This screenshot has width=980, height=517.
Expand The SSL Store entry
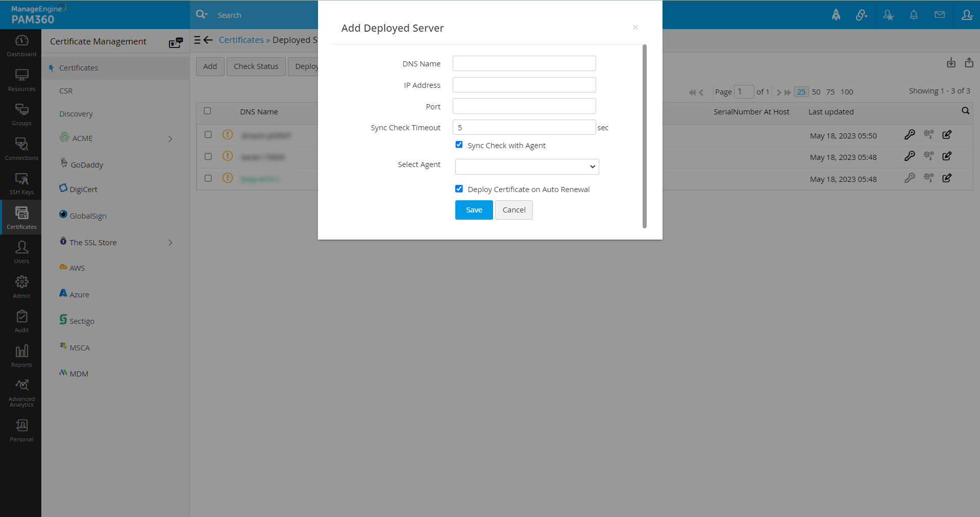click(170, 243)
